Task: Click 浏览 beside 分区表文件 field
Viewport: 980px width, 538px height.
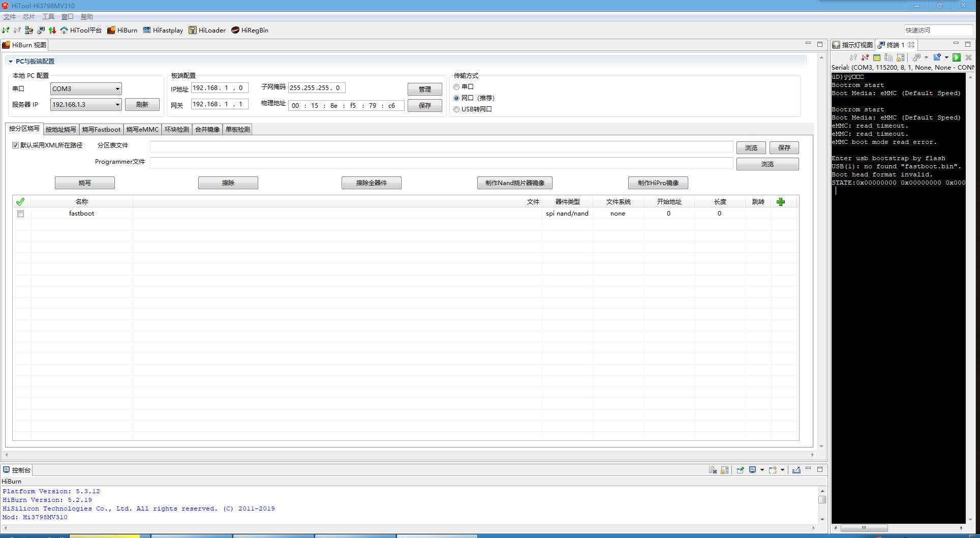Action: [x=751, y=147]
